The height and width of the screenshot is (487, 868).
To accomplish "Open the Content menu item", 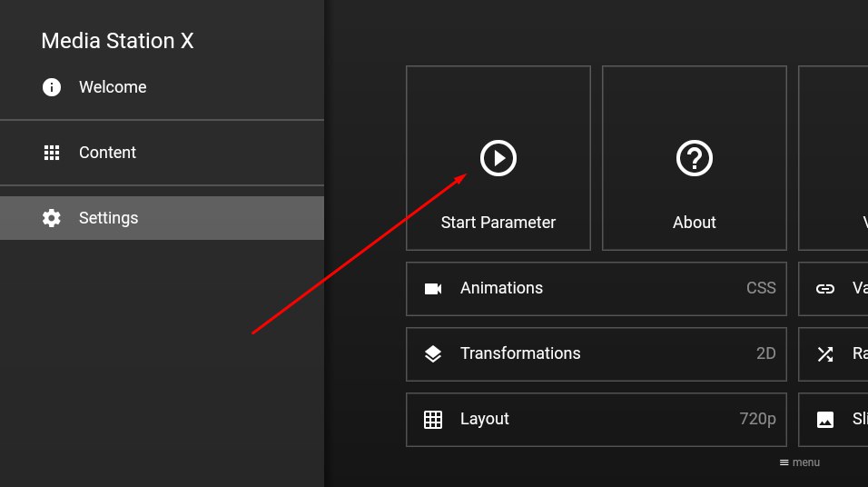I will point(162,153).
